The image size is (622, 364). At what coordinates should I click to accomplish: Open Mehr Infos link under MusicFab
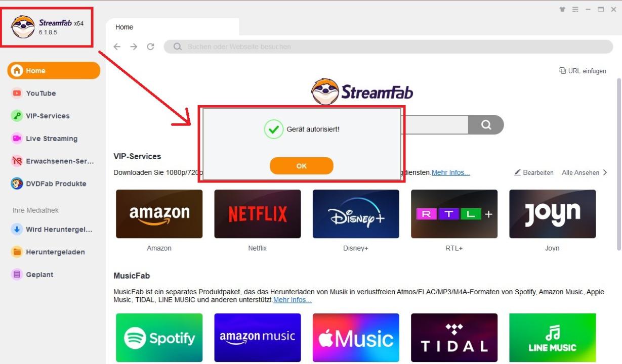point(293,300)
